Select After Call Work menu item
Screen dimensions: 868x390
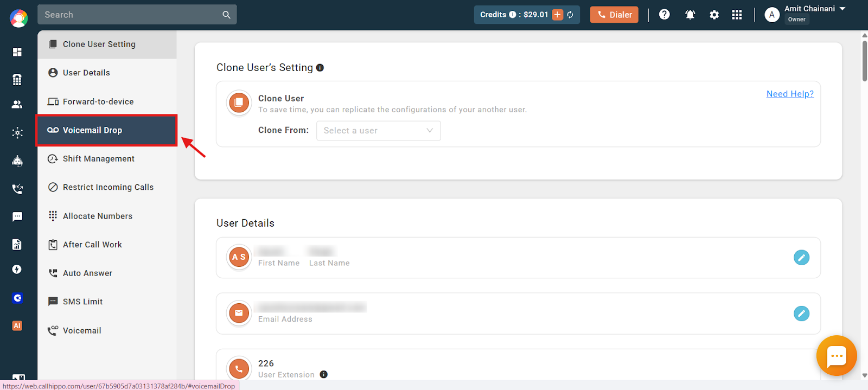click(107, 245)
